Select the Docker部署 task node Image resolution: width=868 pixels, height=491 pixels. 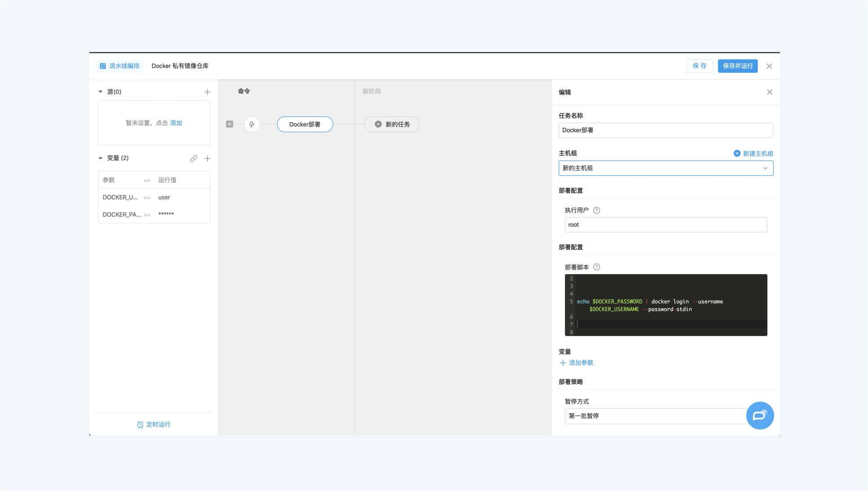click(x=305, y=124)
